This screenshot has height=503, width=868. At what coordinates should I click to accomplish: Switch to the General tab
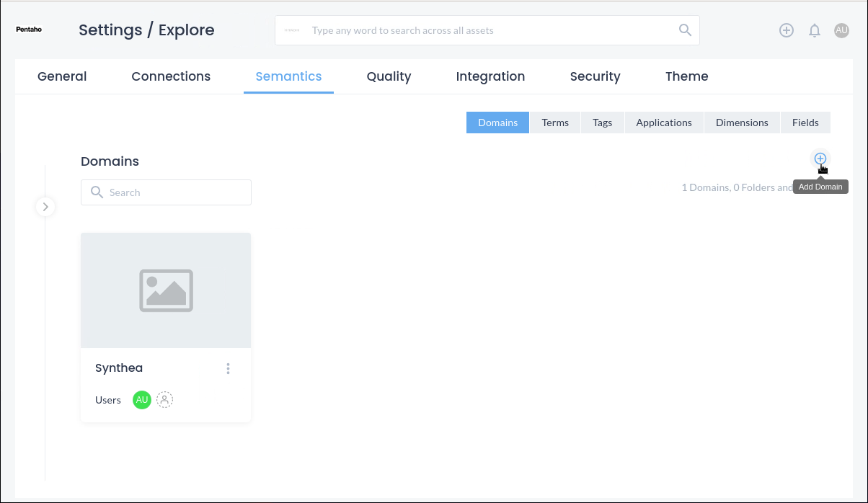pos(62,76)
